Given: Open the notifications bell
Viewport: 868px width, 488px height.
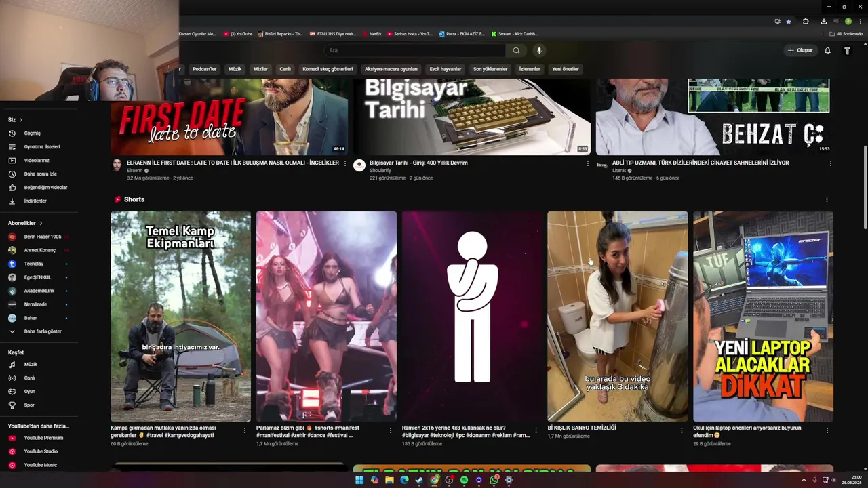Looking at the screenshot, I should [x=827, y=50].
